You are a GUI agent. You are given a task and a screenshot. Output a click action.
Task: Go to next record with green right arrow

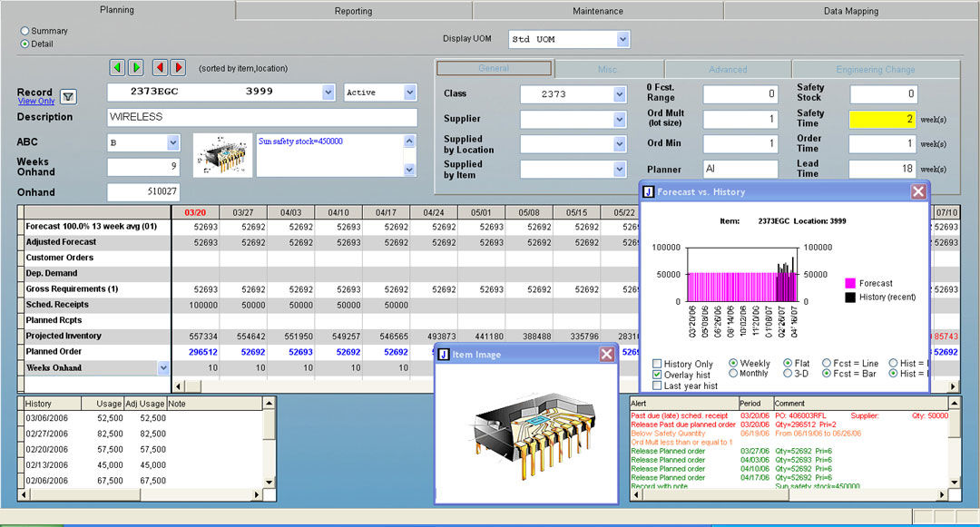135,67
